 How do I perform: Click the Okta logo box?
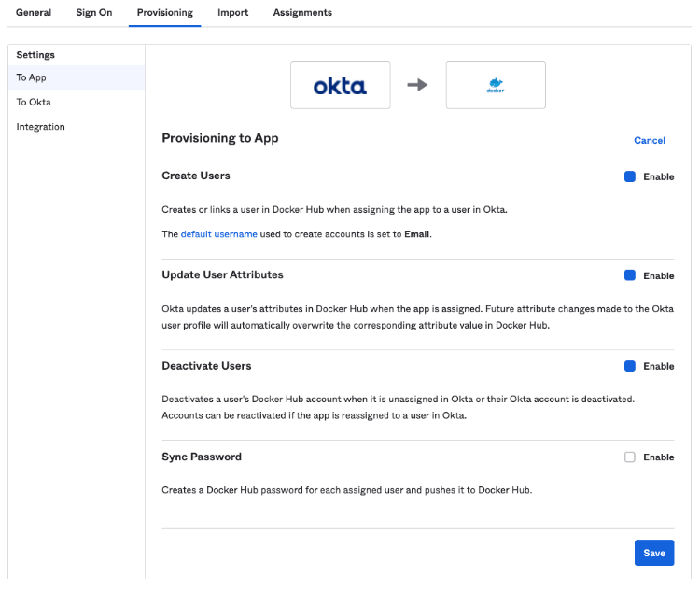pos(340,85)
